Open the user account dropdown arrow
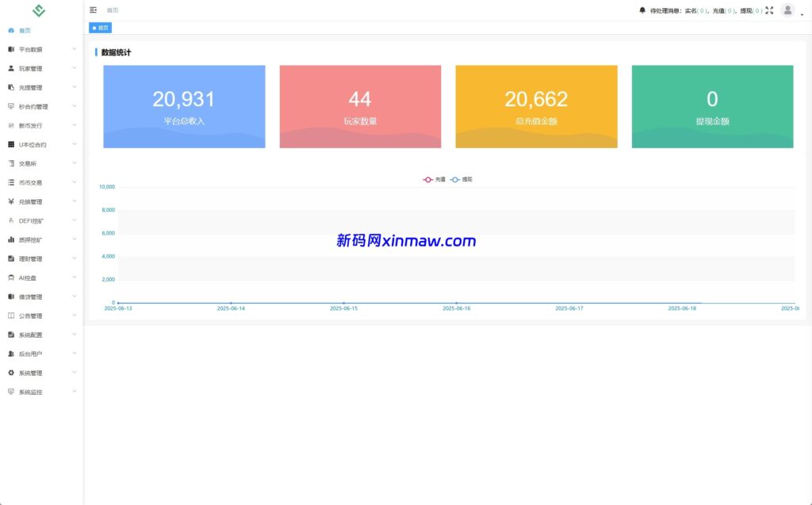Image resolution: width=812 pixels, height=505 pixels. (802, 14)
